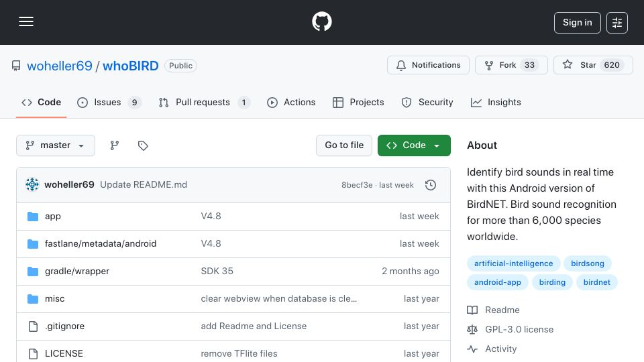644x362 pixels.
Task: Open the appearance settings slider icon
Action: tap(617, 23)
